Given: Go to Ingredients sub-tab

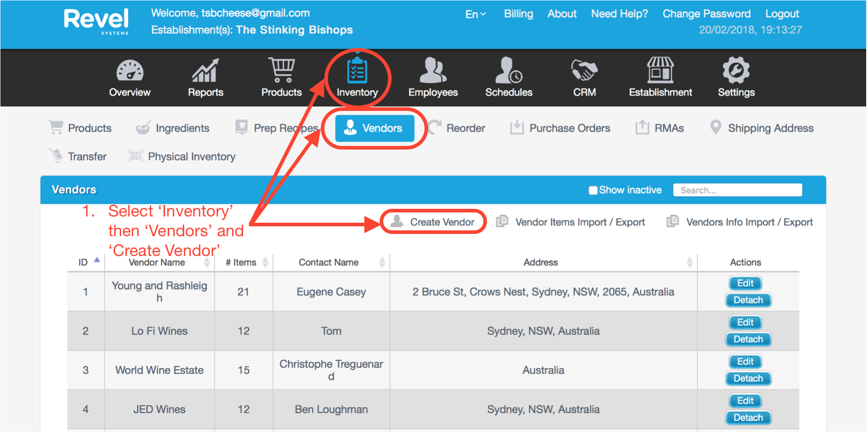Looking at the screenshot, I should [x=173, y=128].
